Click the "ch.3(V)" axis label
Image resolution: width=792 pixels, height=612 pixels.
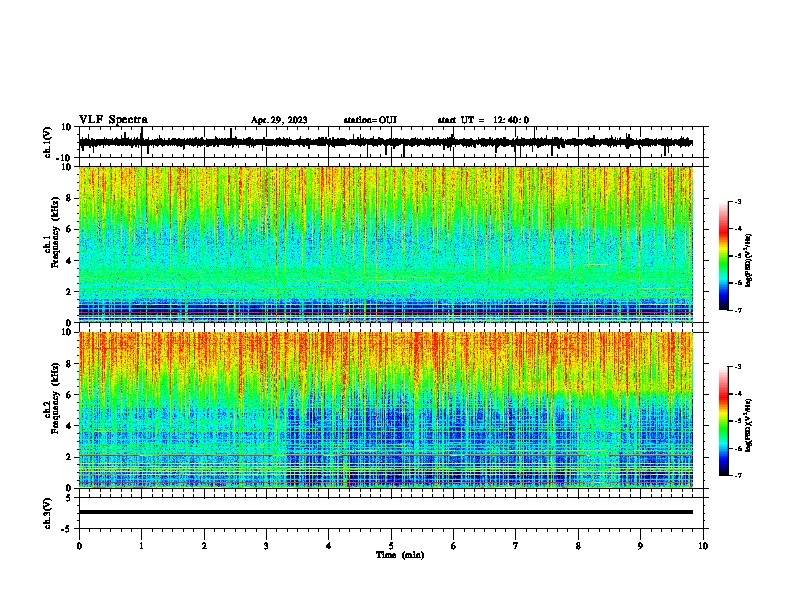coord(48,513)
